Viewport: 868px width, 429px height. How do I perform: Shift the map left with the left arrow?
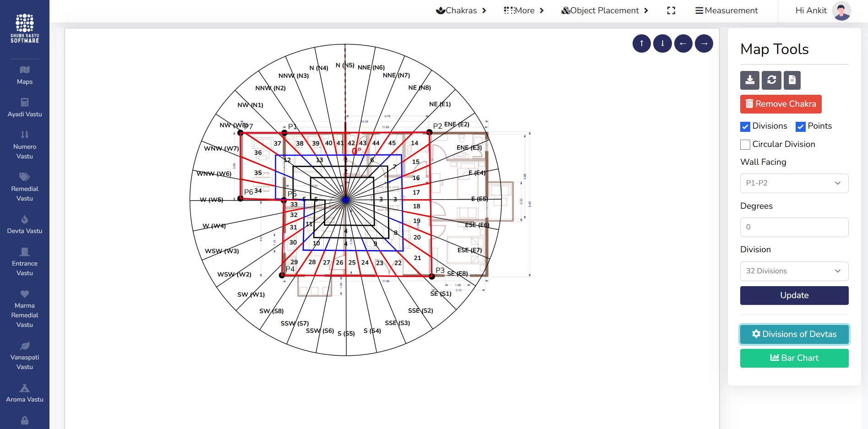click(683, 43)
